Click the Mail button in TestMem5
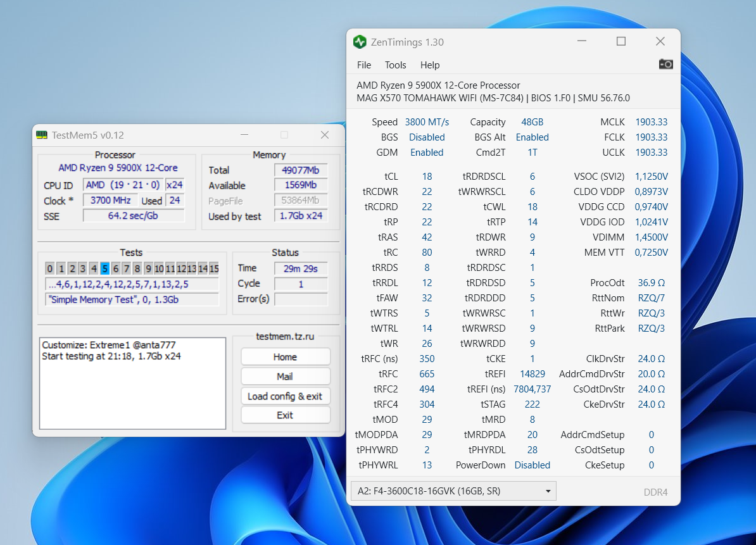The image size is (756, 545). point(286,377)
